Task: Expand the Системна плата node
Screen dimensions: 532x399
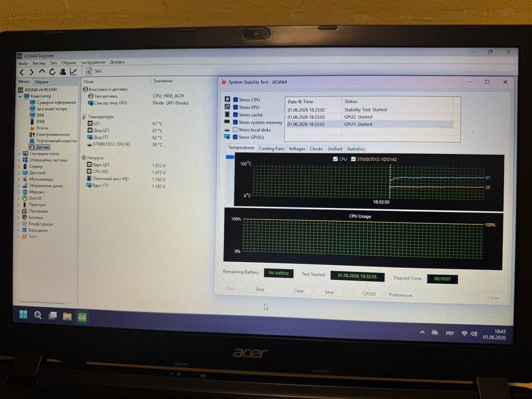Action: tap(19, 154)
